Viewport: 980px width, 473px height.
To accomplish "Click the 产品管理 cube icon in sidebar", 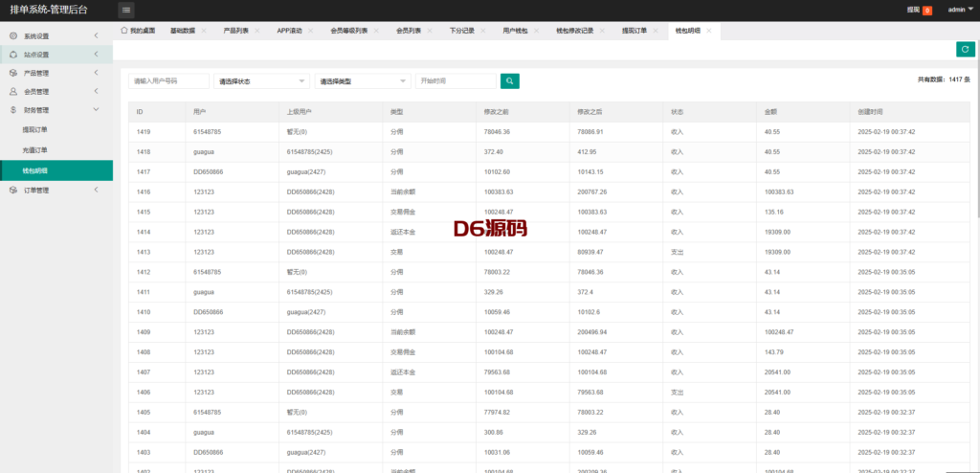I will point(13,73).
